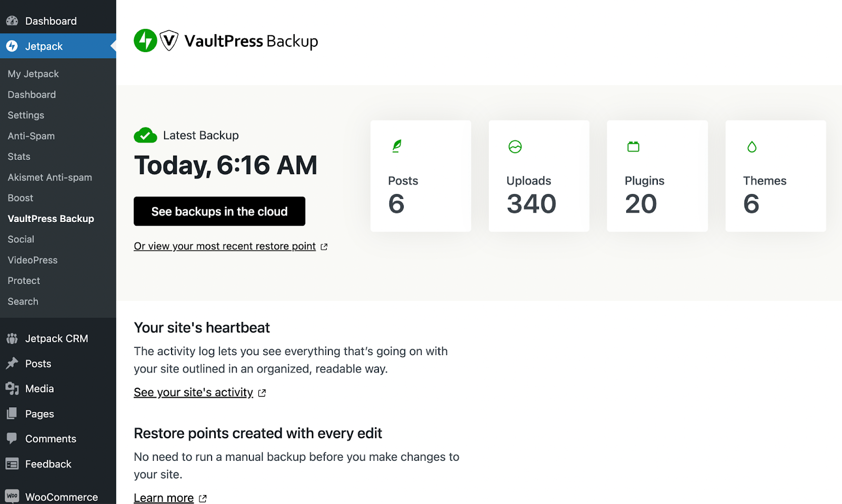Click the Jetpack bolt icon in the header
Viewport: 842px width, 504px height.
click(146, 40)
